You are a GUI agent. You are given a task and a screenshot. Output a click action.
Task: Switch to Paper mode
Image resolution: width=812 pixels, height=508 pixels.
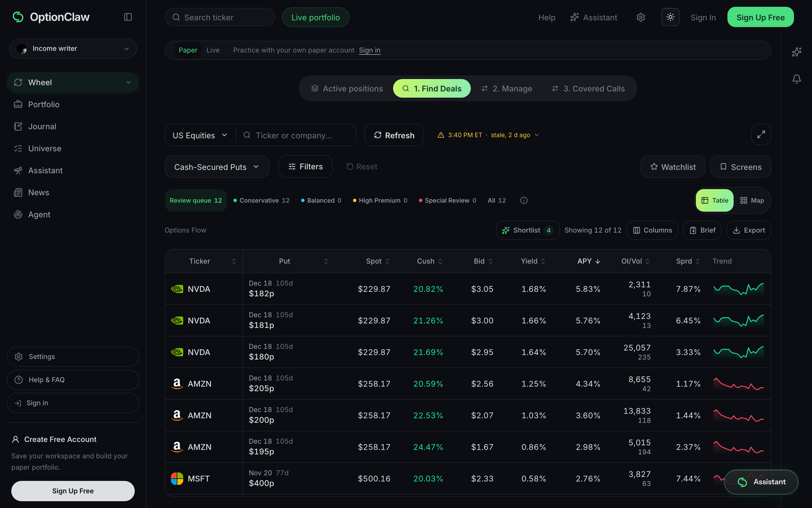pyautogui.click(x=188, y=50)
